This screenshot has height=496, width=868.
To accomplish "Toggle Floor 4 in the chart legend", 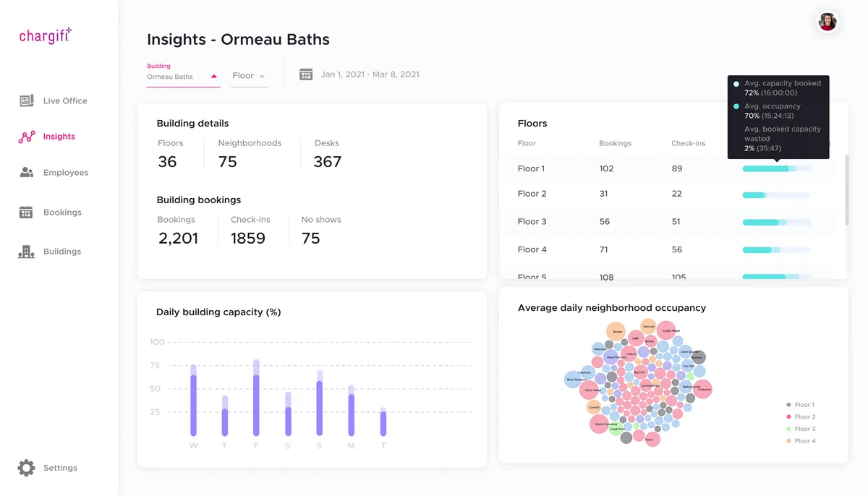I will (801, 441).
